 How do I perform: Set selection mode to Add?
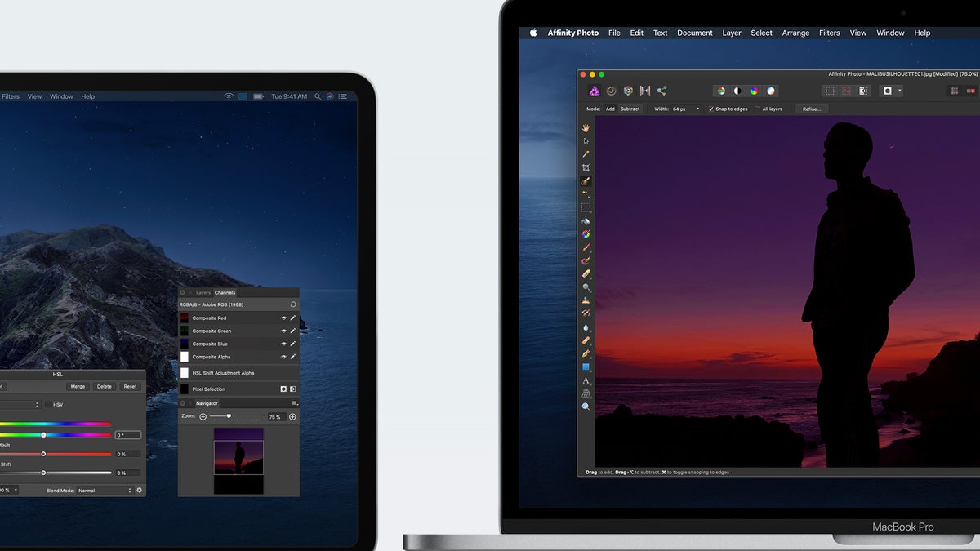(610, 109)
